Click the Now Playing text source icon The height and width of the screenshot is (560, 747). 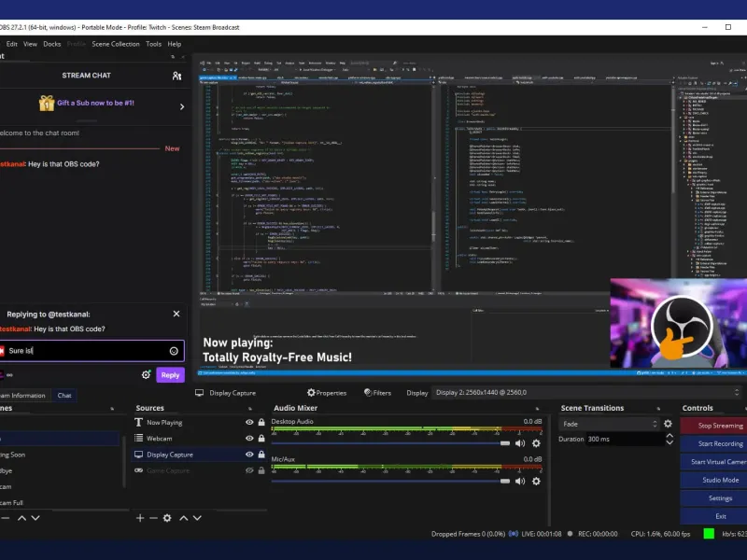coord(138,423)
